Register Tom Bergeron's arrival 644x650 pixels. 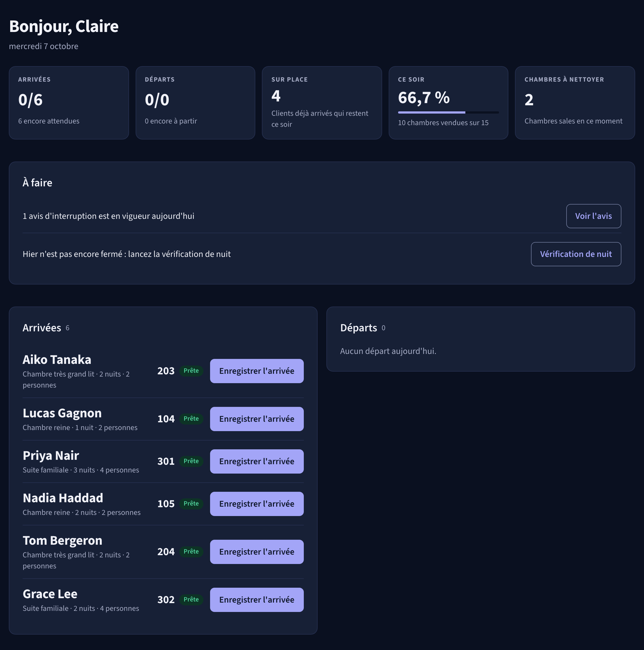pyautogui.click(x=257, y=552)
